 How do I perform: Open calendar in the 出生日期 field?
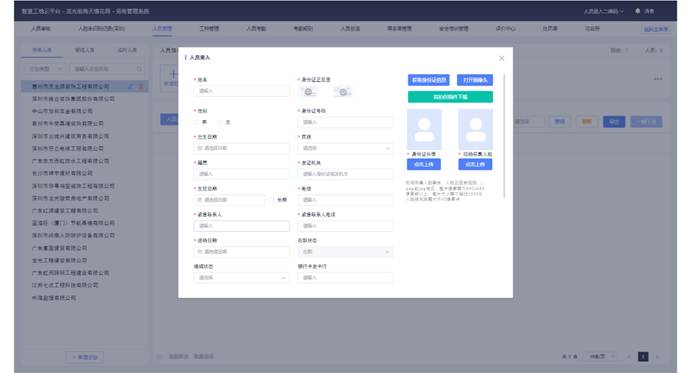point(200,148)
